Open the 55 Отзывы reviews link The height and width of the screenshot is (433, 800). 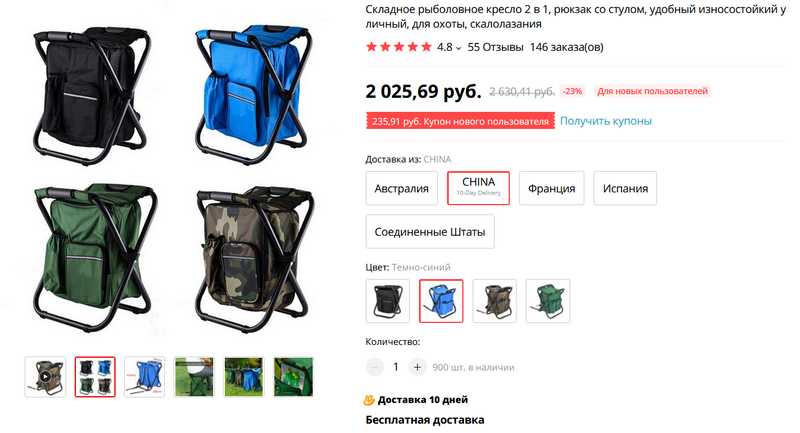pos(495,47)
